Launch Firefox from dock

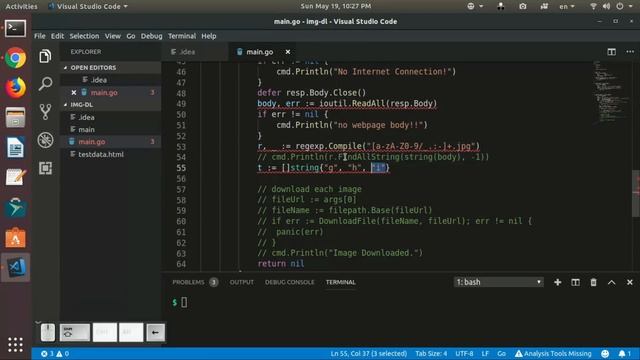[x=16, y=88]
